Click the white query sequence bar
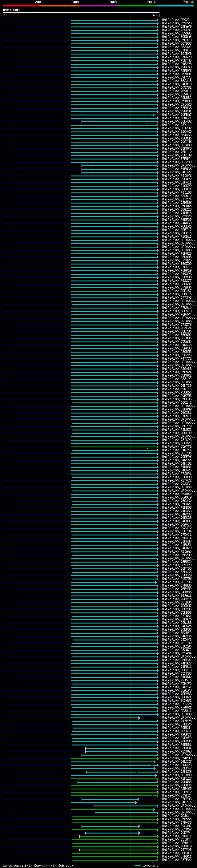The image size is (197, 868). point(81,13)
